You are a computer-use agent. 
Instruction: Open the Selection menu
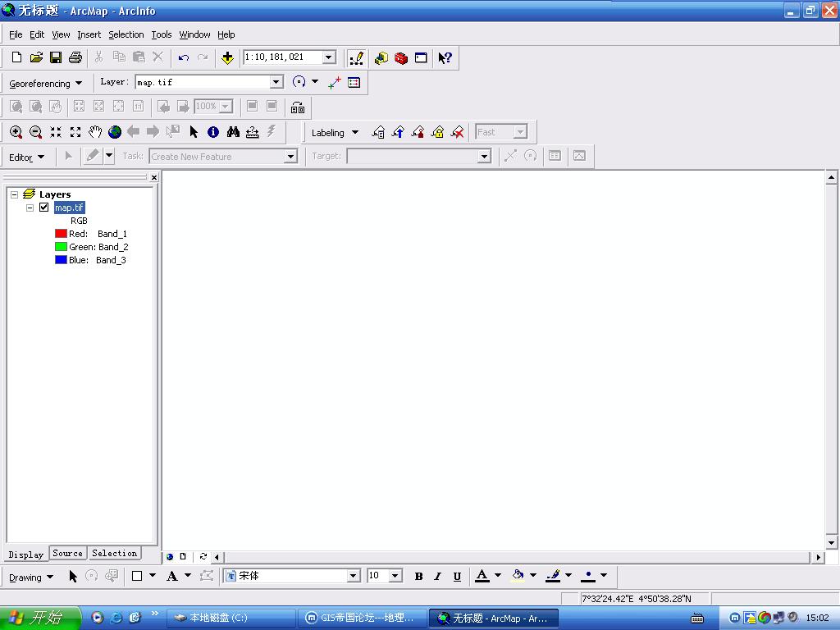(x=126, y=34)
